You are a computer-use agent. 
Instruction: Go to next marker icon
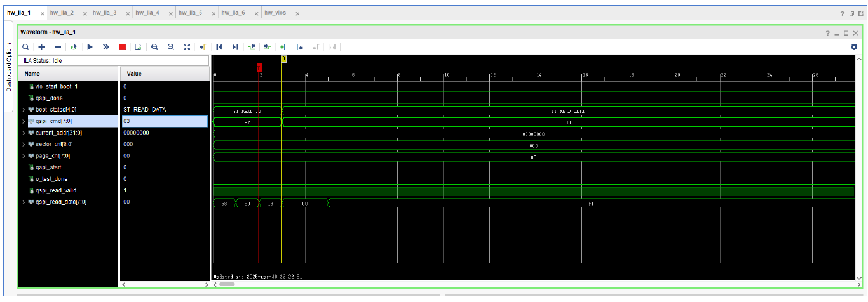click(316, 47)
